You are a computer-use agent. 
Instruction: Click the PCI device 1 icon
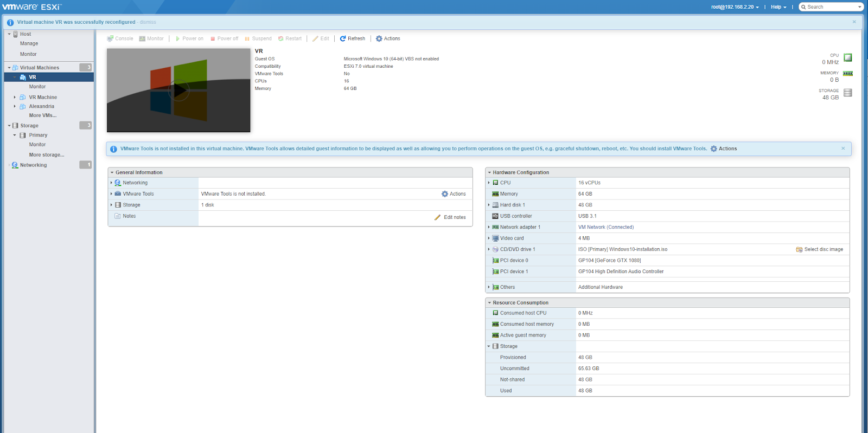[x=495, y=272]
